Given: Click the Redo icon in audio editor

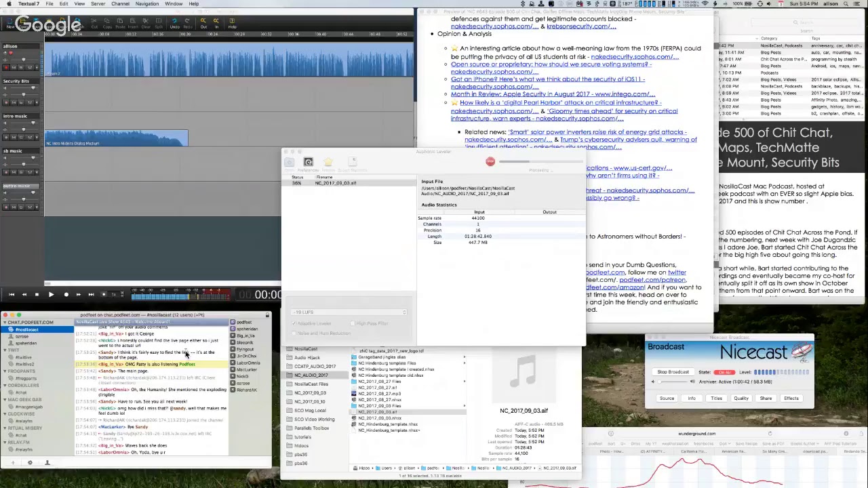Looking at the screenshot, I should 187,22.
